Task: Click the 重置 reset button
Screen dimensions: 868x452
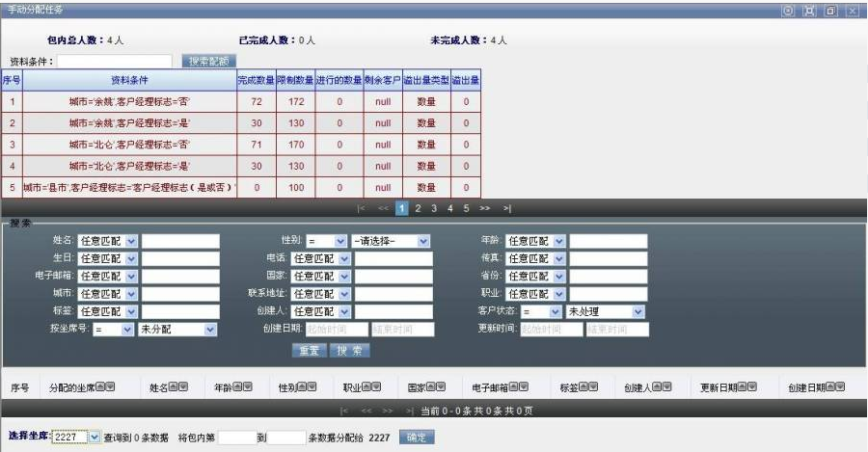Action: click(x=309, y=351)
